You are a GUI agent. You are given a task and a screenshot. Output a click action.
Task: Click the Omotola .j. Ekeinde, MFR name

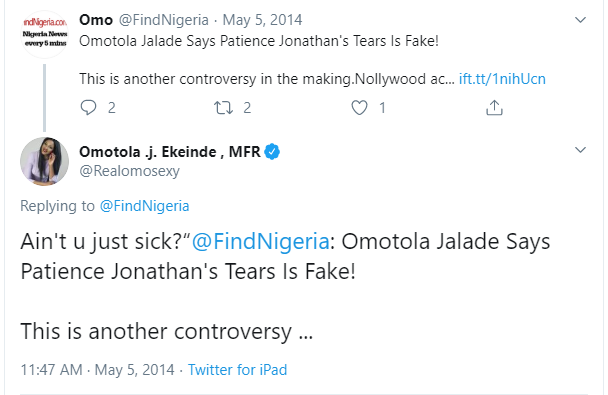pos(170,152)
